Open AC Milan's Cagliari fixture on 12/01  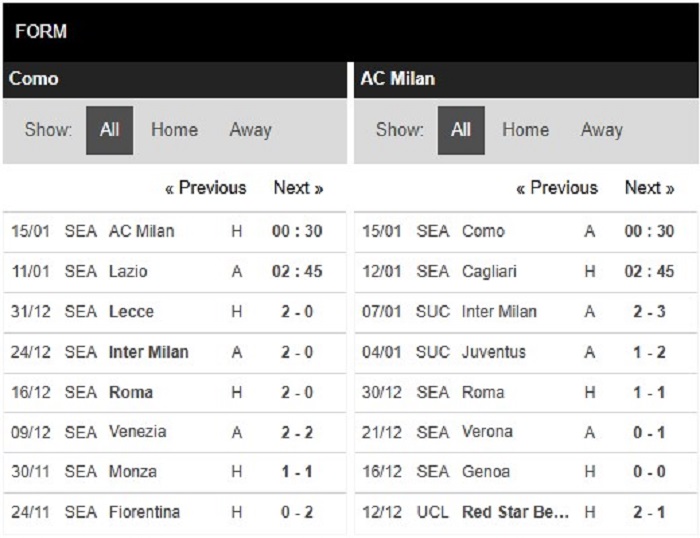526,271
